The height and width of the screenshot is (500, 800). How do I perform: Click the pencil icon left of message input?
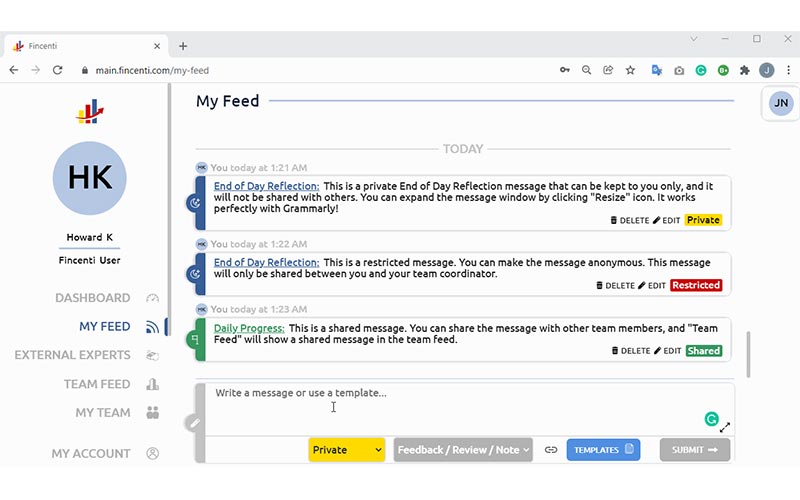tap(194, 423)
